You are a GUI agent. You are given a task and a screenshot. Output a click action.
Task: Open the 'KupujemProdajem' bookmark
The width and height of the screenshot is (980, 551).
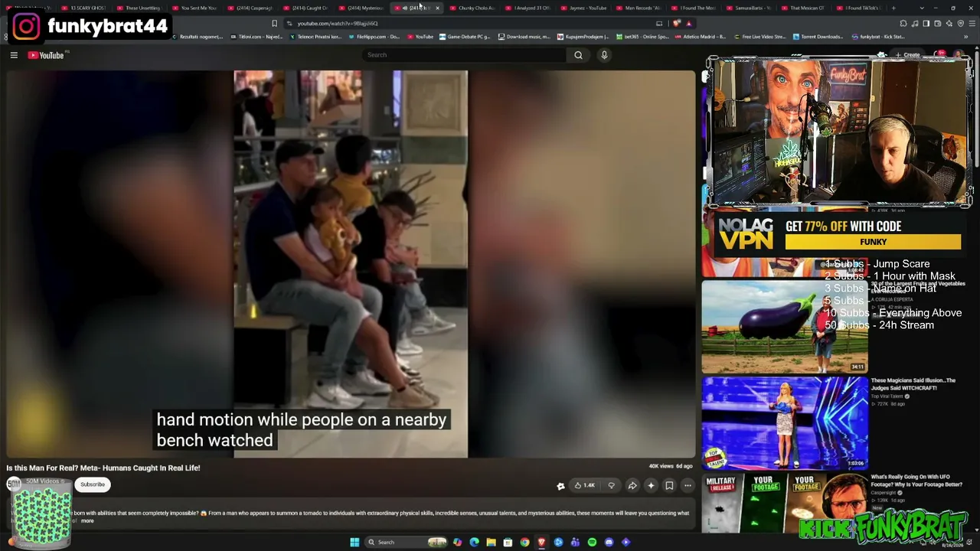583,37
